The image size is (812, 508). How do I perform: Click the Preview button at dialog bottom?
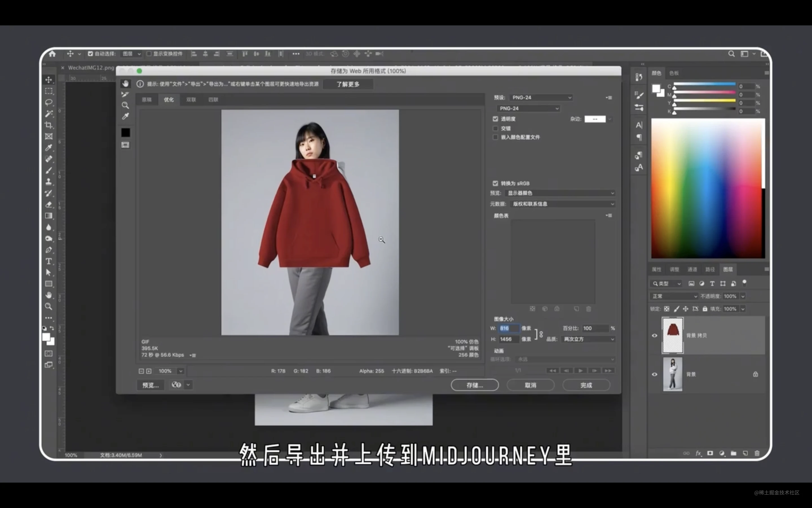[150, 385]
